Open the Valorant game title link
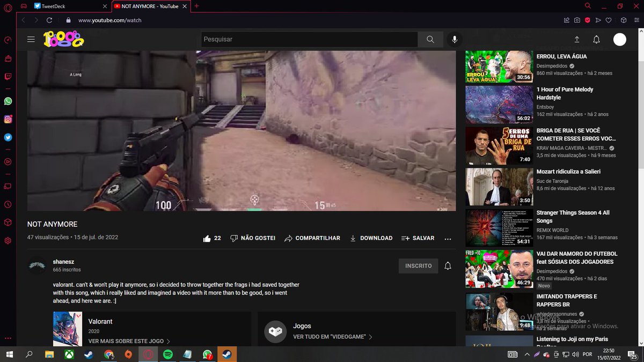 coord(100,321)
